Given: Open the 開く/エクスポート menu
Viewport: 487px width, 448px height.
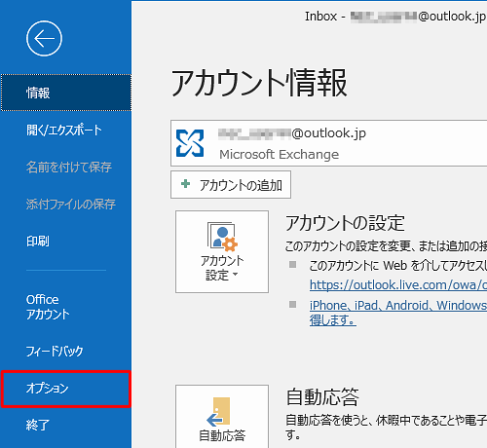Looking at the screenshot, I should (x=66, y=131).
